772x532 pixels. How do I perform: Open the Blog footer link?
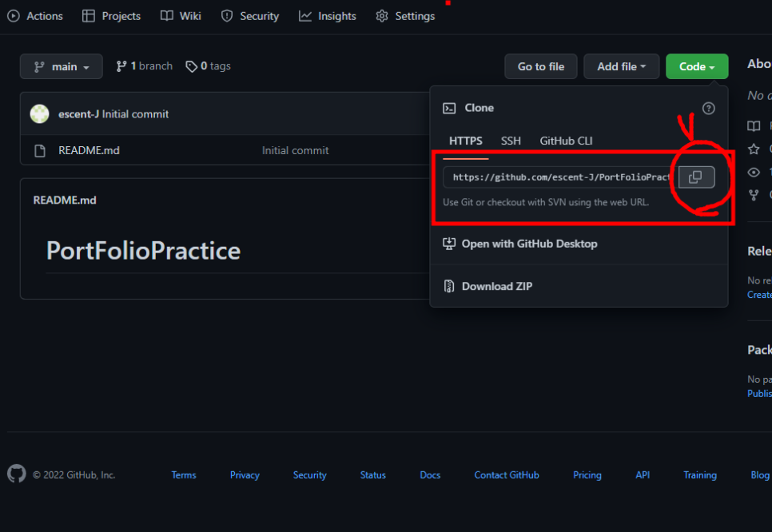760,475
